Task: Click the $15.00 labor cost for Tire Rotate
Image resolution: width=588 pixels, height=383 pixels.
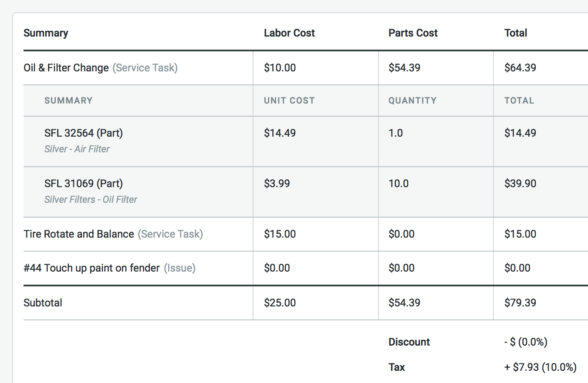Action: (280, 234)
